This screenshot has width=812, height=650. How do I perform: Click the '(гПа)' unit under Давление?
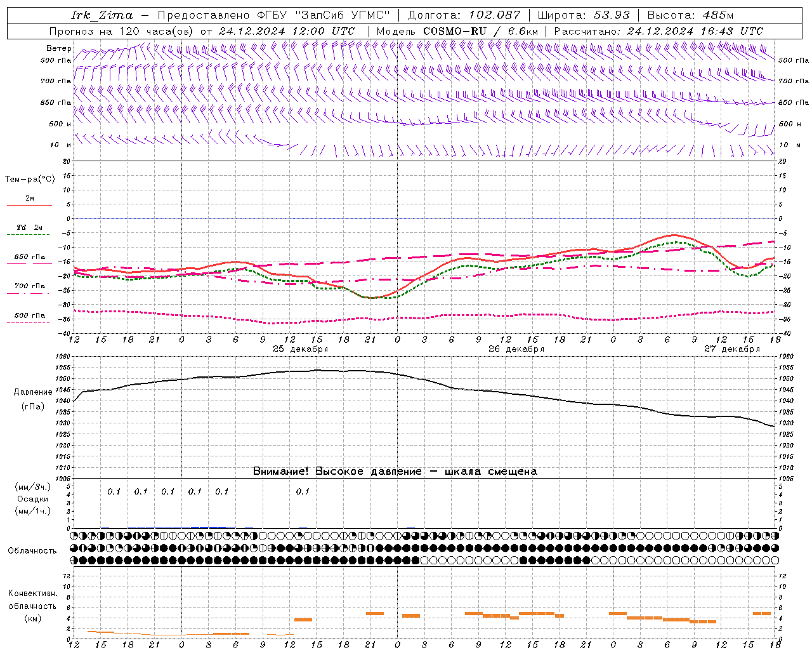[33, 407]
